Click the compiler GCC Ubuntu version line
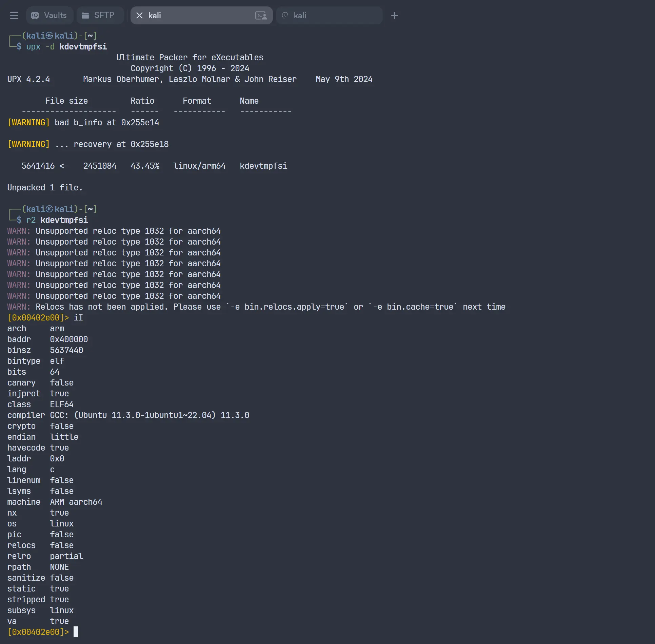Image resolution: width=655 pixels, height=644 pixels. (x=149, y=415)
